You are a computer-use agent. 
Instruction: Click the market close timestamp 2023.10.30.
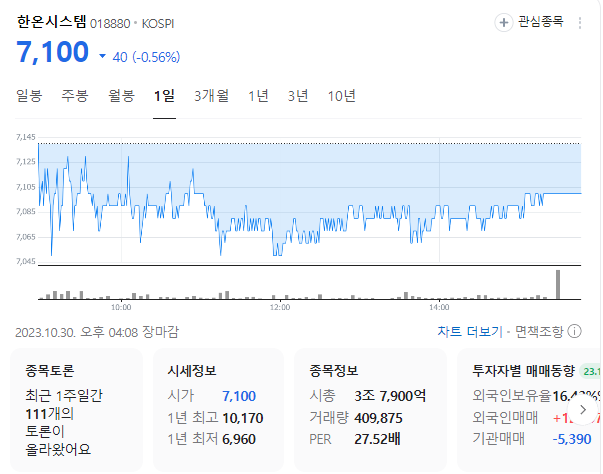(45, 332)
